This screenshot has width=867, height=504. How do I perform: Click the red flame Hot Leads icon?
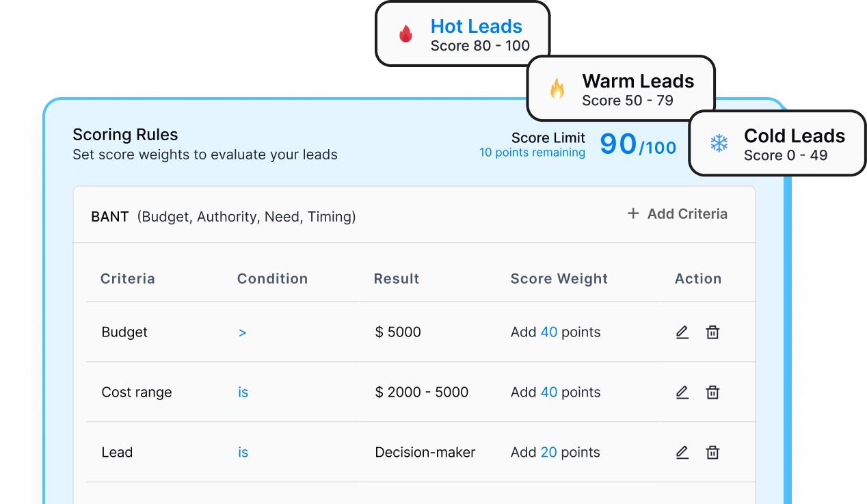(x=406, y=34)
